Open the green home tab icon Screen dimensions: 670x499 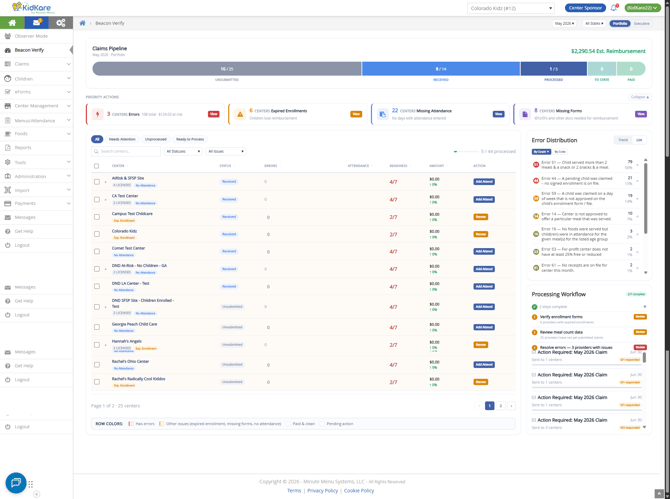(x=12, y=23)
